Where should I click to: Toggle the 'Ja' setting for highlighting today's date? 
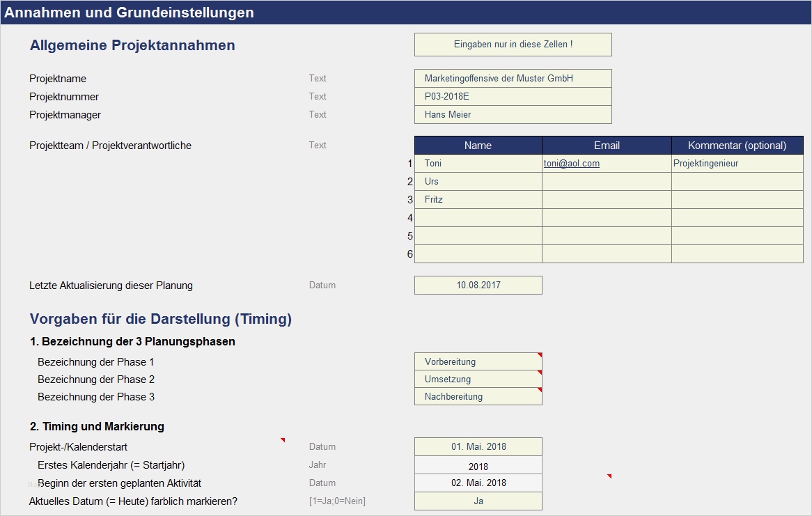click(x=478, y=501)
